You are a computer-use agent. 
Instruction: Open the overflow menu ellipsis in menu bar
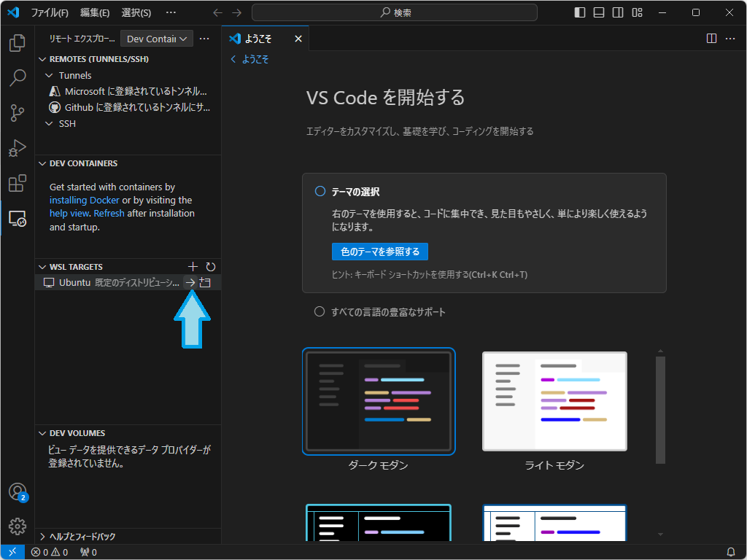click(x=171, y=12)
